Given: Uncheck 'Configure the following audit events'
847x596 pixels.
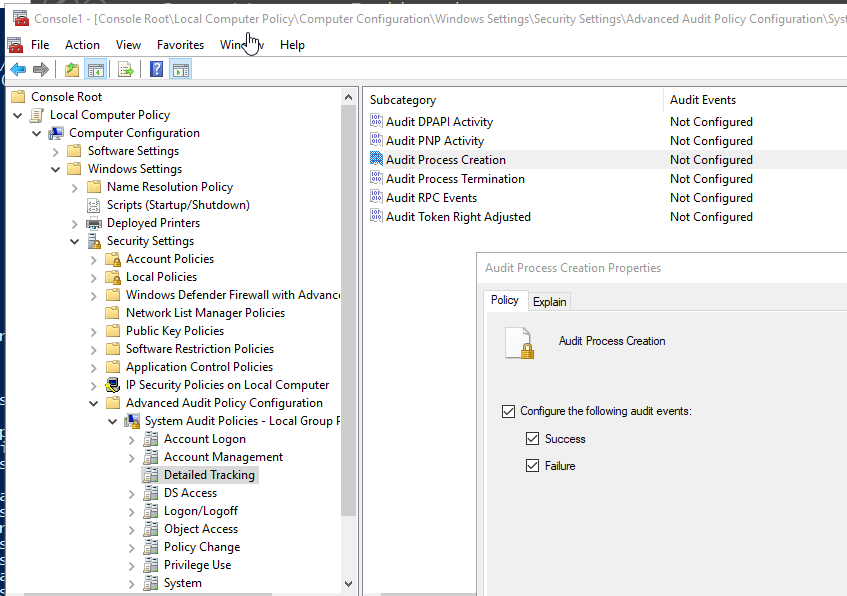Looking at the screenshot, I should point(508,411).
